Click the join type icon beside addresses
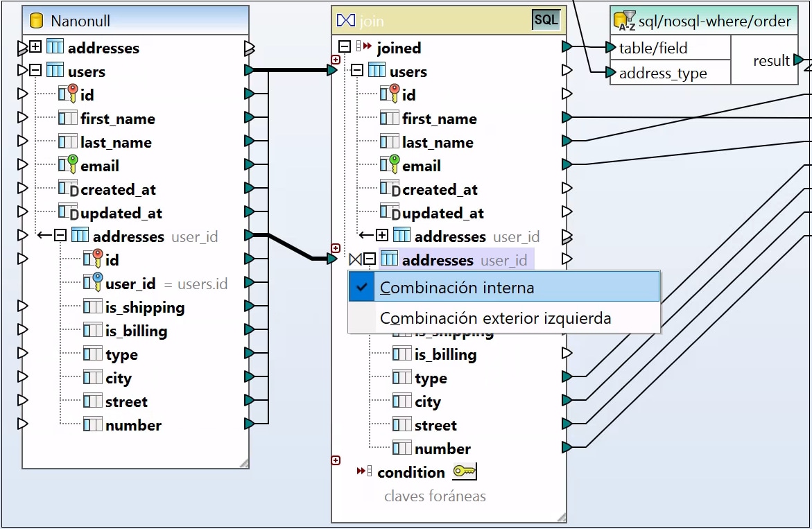Image resolution: width=812 pixels, height=529 pixels. 355,260
